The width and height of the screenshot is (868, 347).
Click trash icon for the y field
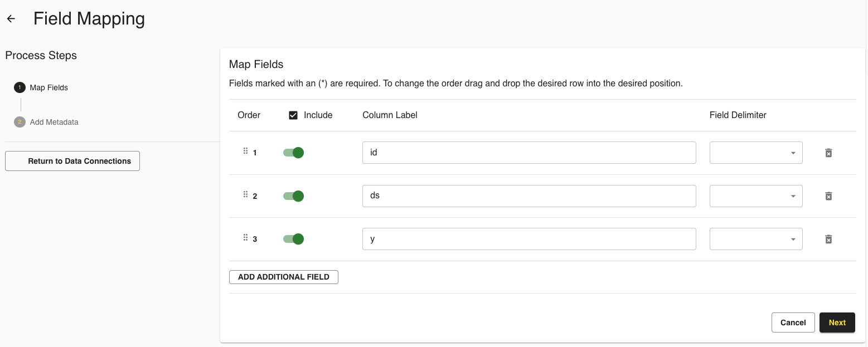(x=828, y=239)
